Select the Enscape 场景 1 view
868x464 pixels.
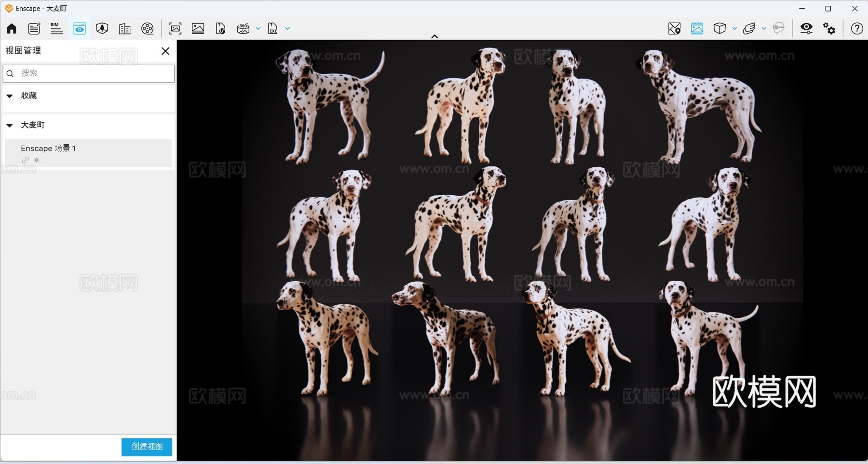point(89,153)
